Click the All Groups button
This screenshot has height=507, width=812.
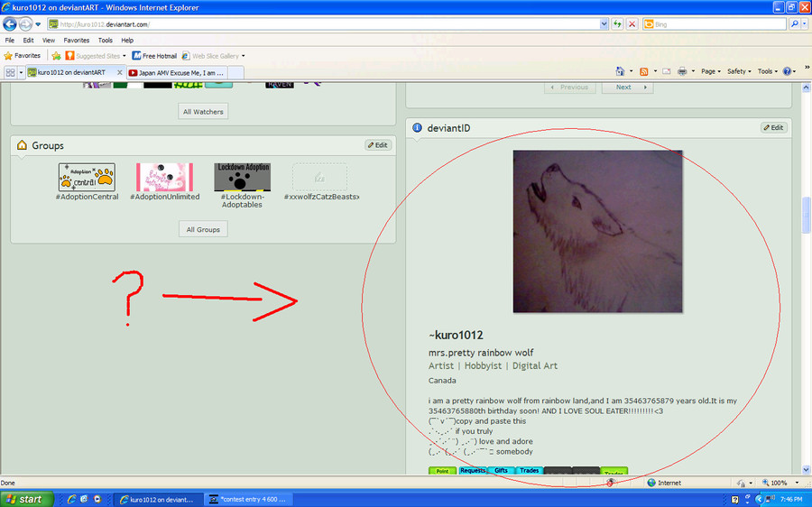coord(203,229)
